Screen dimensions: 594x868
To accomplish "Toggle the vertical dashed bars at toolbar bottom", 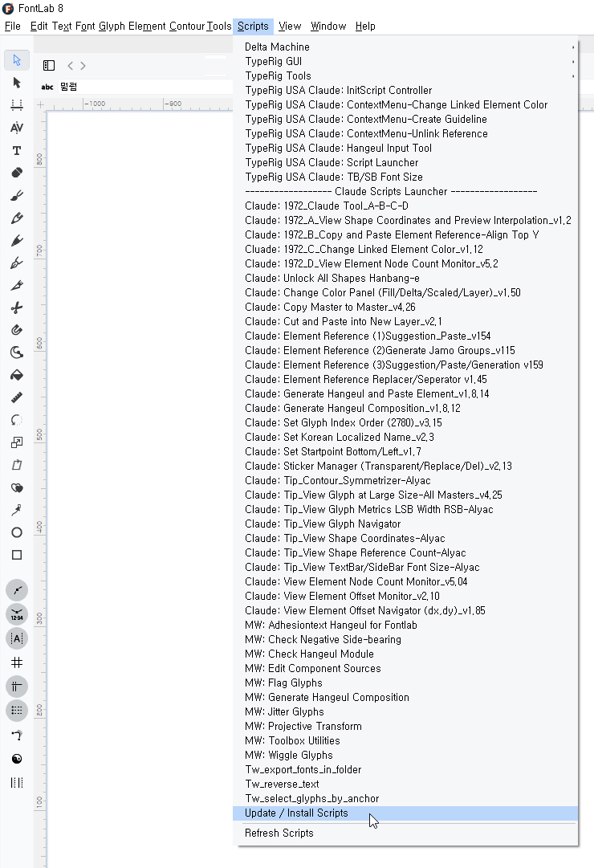I will 17,783.
